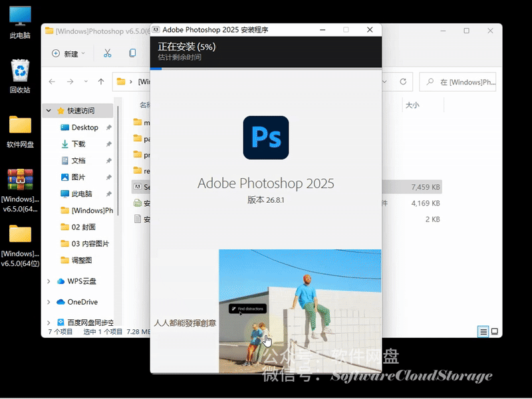
Task: Open the 此电脑 desktop icon
Action: coord(20,21)
